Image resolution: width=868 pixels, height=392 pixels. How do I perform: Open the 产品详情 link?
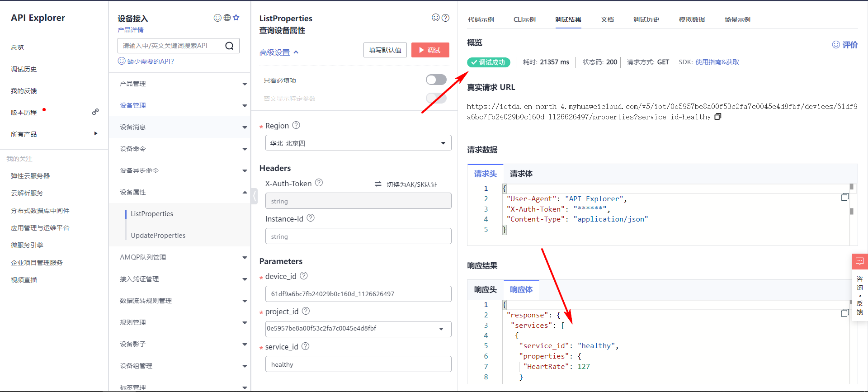tap(131, 30)
